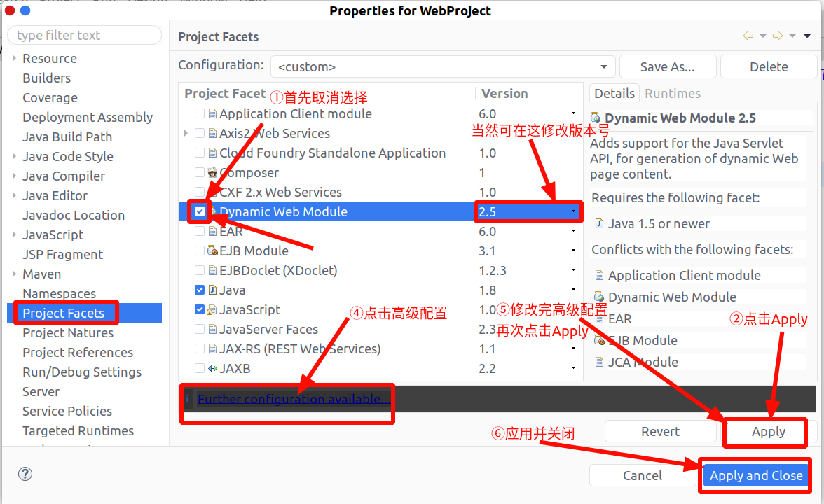Focus the type filter text field
This screenshot has width=824, height=504.
[x=85, y=35]
